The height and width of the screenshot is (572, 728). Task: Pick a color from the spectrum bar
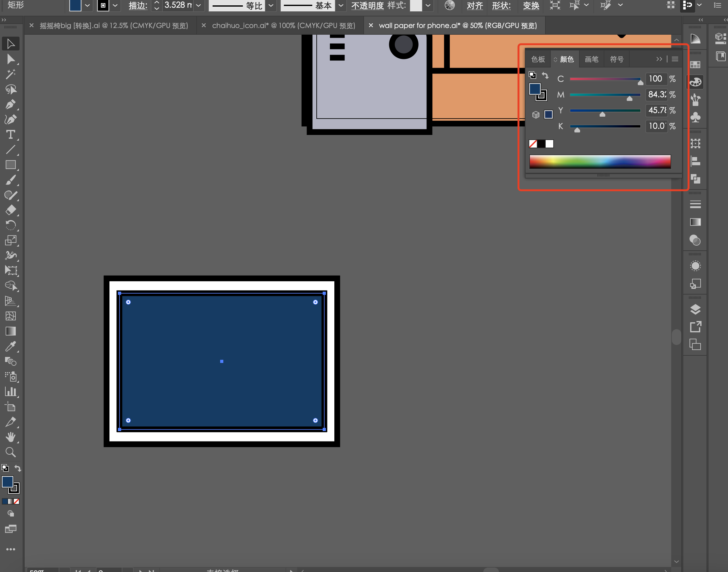600,161
